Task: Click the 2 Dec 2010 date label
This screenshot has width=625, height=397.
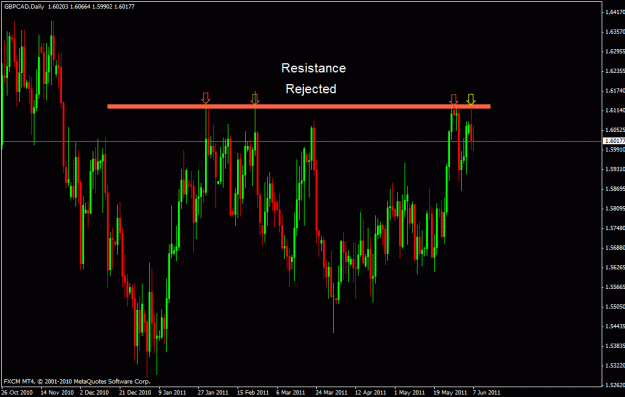Action: tap(94, 393)
